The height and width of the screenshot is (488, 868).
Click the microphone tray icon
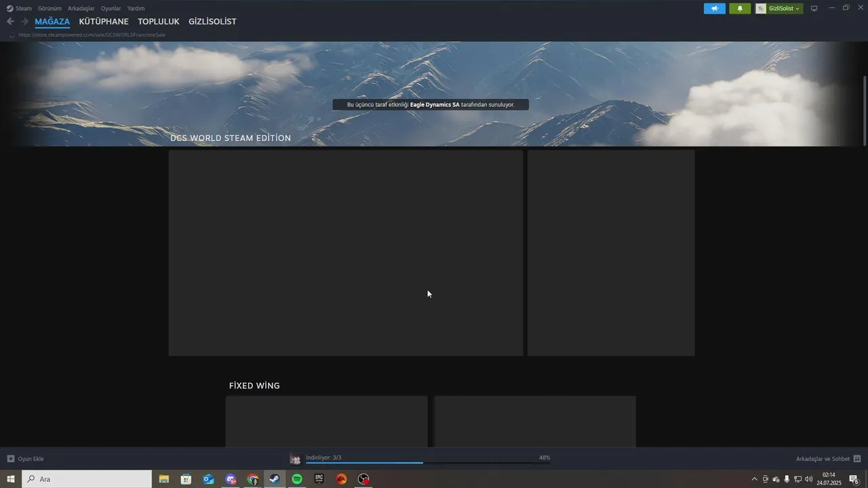click(787, 479)
